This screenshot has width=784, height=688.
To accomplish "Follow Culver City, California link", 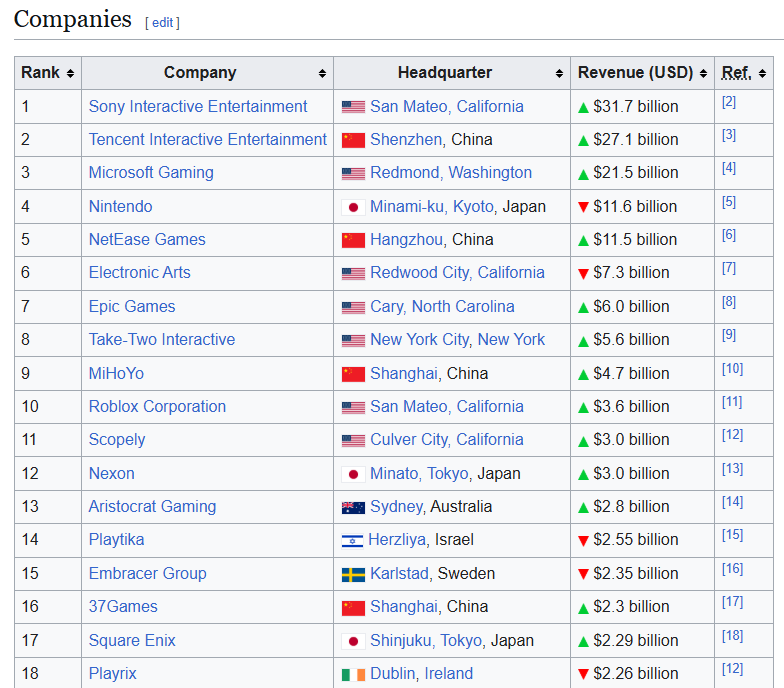I will [447, 440].
